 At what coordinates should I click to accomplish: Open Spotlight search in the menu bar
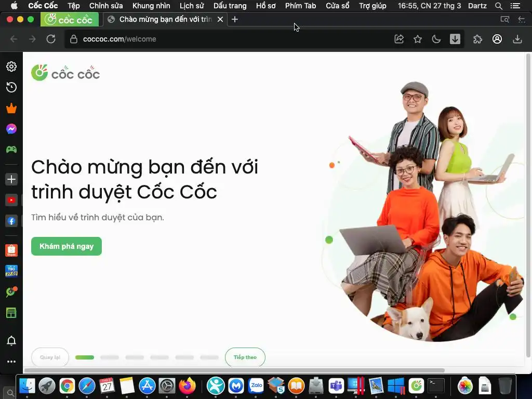[498, 6]
